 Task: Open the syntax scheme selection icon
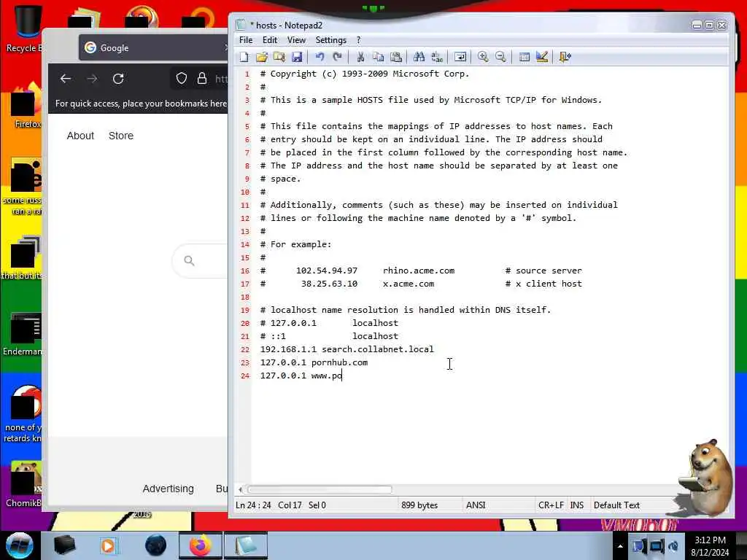(x=524, y=57)
